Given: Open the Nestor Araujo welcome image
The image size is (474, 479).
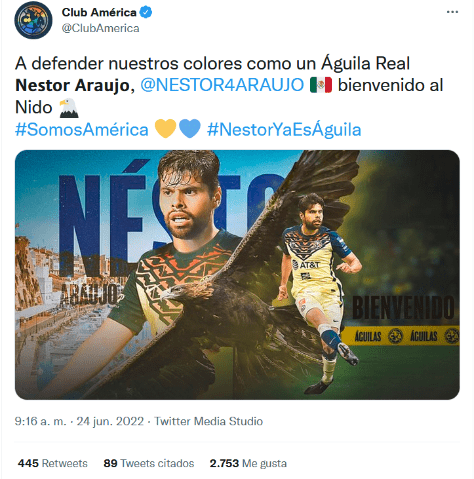Looking at the screenshot, I should tap(237, 275).
